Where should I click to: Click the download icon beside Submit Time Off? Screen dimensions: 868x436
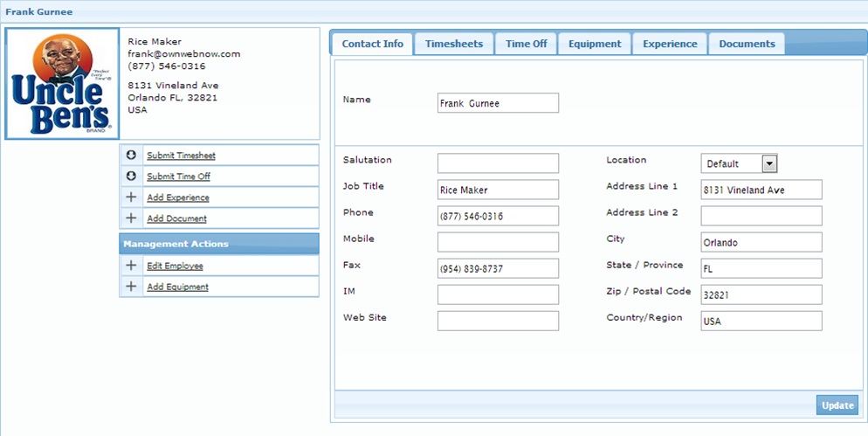click(131, 176)
